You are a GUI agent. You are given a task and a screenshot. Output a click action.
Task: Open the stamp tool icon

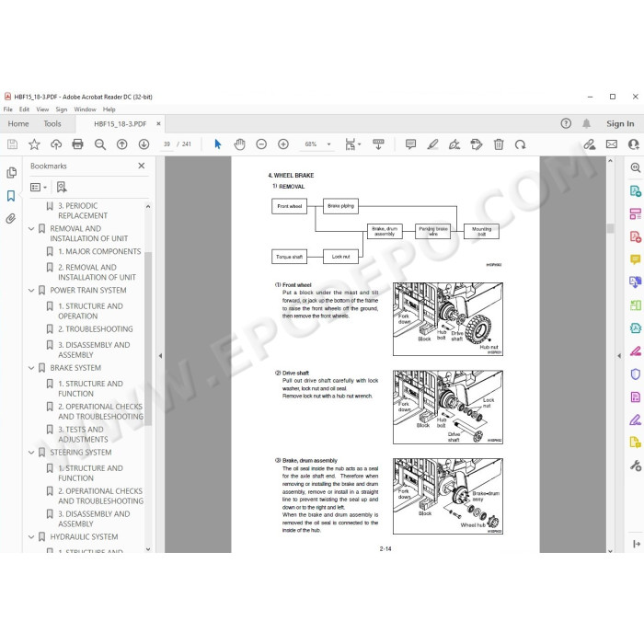tap(477, 144)
